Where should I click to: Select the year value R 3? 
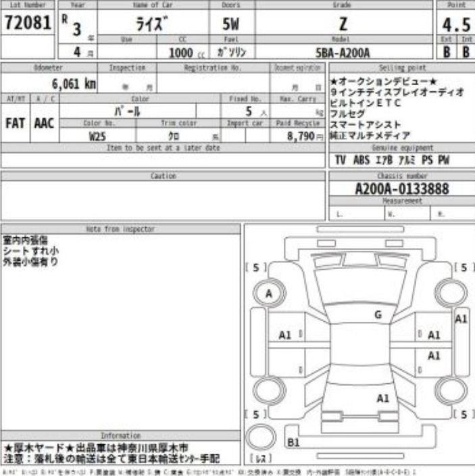(x=72, y=25)
